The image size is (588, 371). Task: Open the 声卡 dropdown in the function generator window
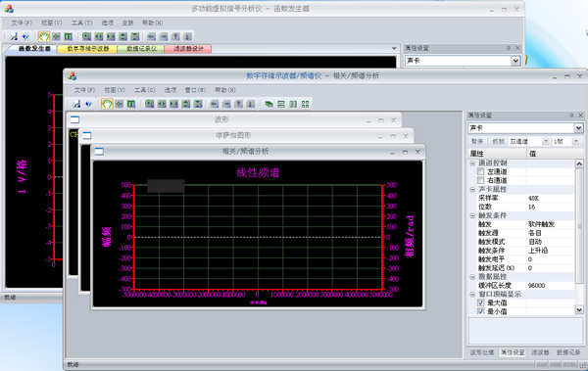[515, 61]
